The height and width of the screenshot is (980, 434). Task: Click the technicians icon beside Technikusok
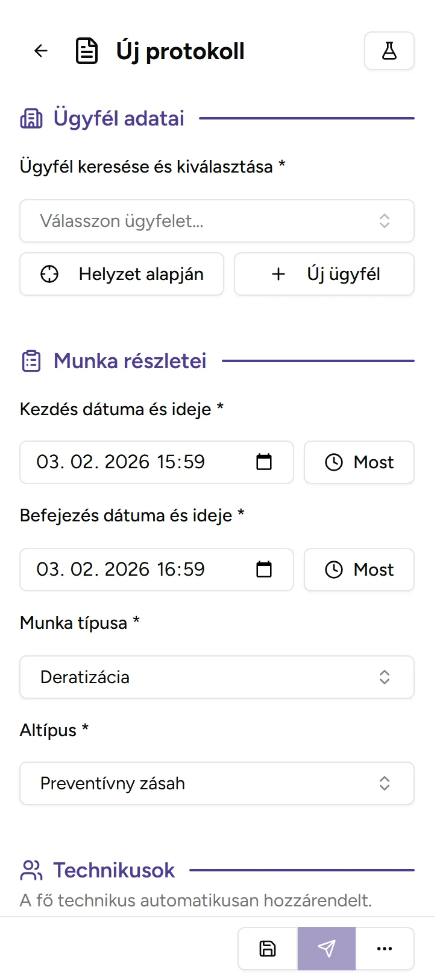[x=30, y=871]
